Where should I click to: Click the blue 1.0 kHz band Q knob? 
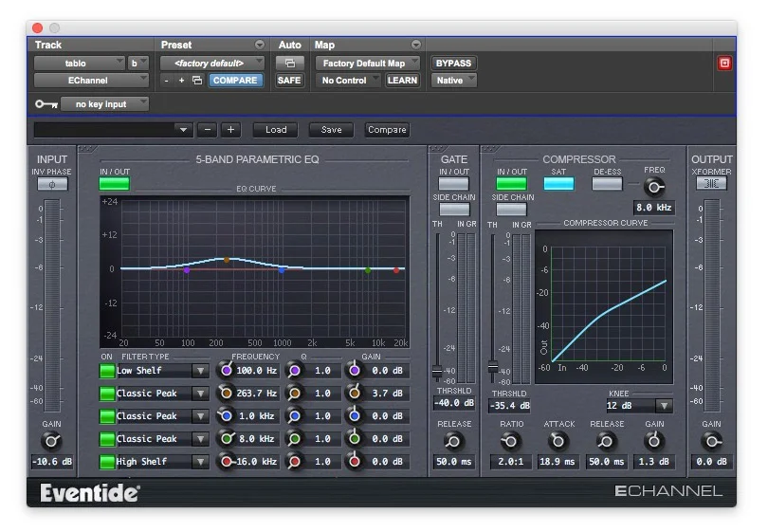click(294, 416)
